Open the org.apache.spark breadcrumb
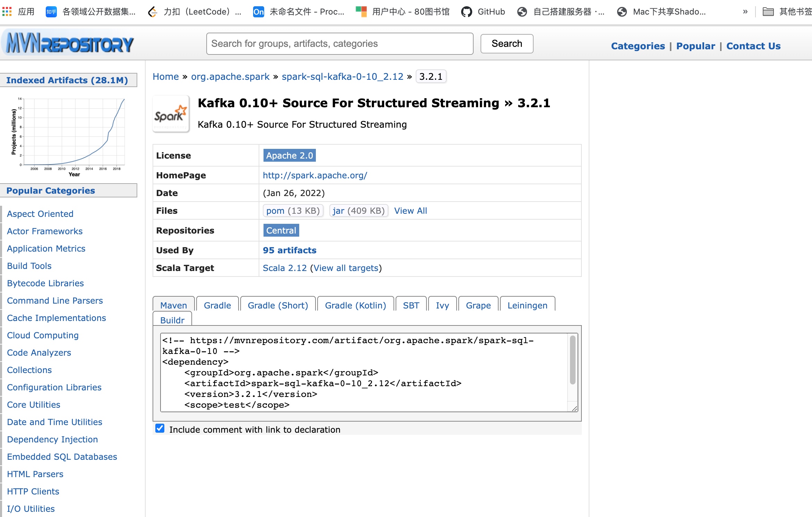 point(230,77)
